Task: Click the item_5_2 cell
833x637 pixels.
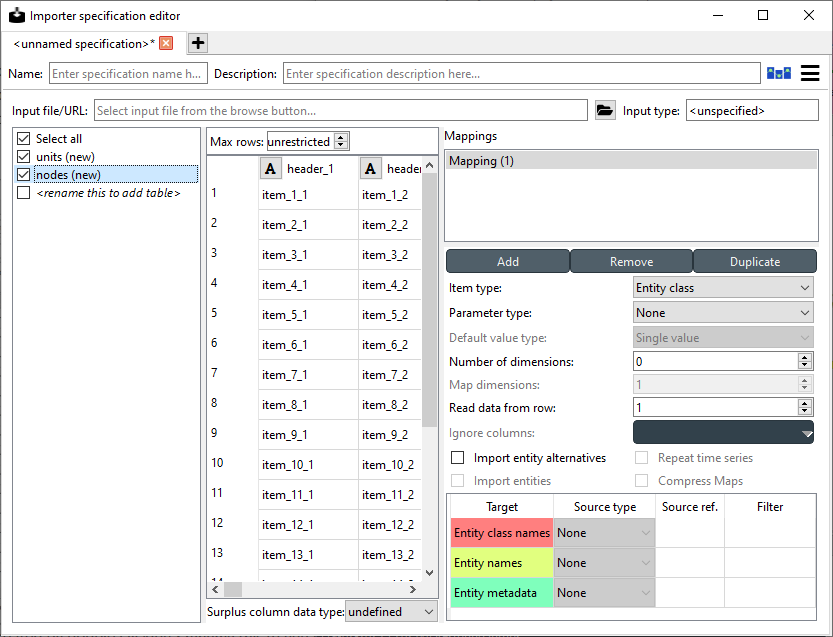Action: coord(390,315)
